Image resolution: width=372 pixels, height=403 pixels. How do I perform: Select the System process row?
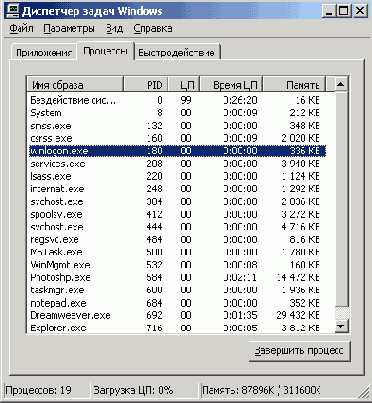pyautogui.click(x=177, y=113)
